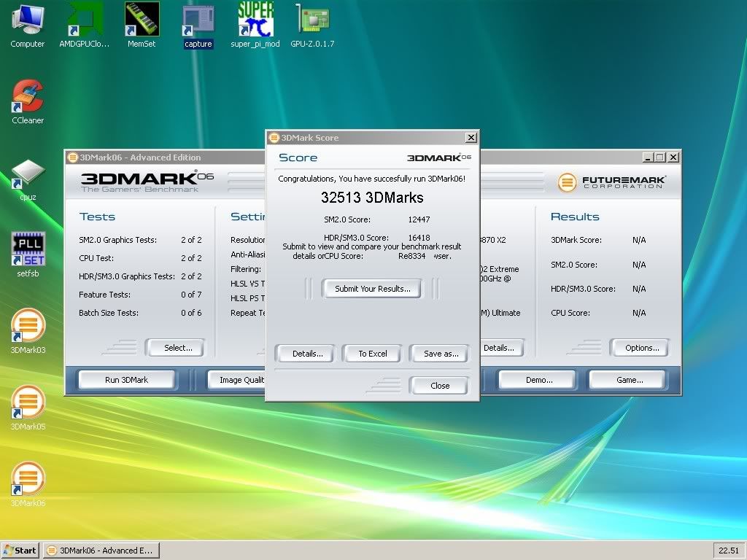
Task: Open the Options... button under Results
Action: tap(642, 348)
